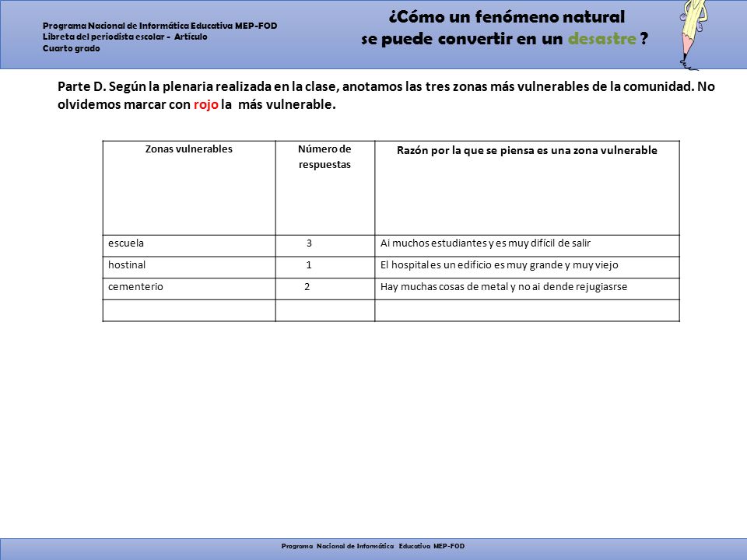
Task: Select the 'escuela' table cell
Action: coord(189,246)
